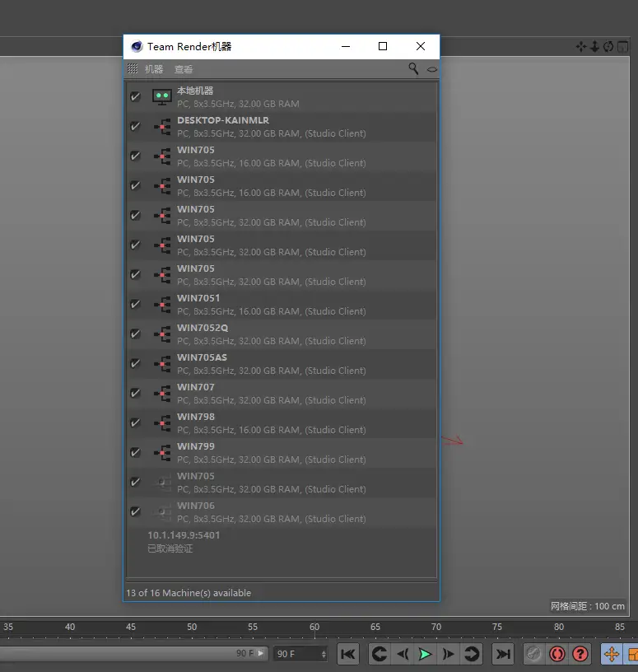Select the WIN7052Q machine name
The image size is (638, 672).
click(x=203, y=328)
